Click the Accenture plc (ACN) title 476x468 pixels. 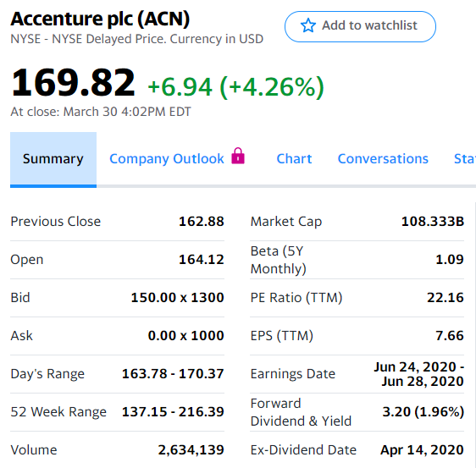[100, 19]
